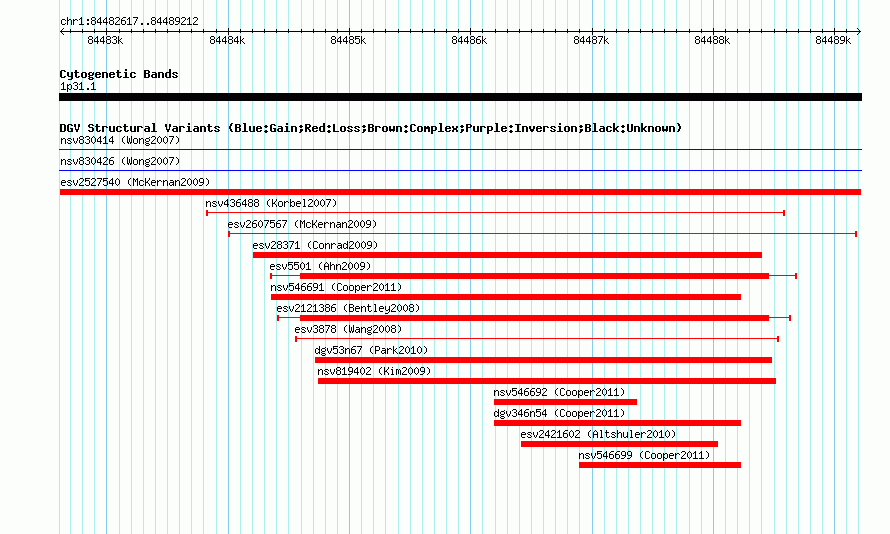
Task: Click the esv2421602 (Altshuler2010) label
Action: coord(598,434)
